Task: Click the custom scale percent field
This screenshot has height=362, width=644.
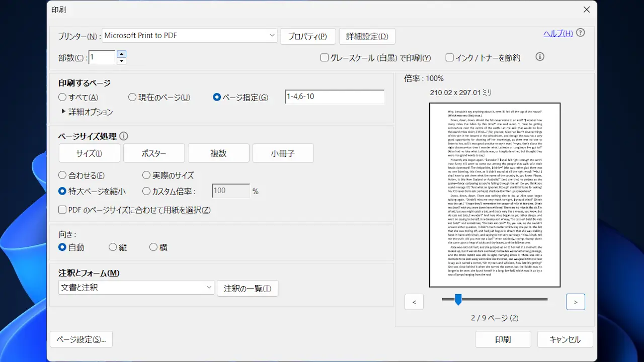Action: 231,191
